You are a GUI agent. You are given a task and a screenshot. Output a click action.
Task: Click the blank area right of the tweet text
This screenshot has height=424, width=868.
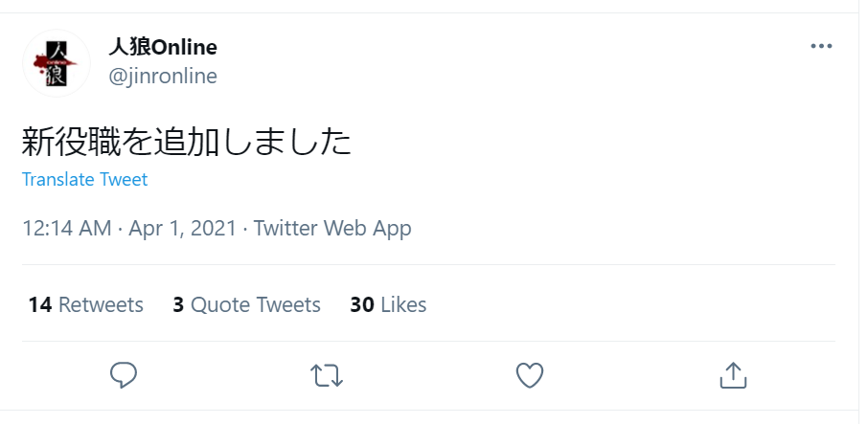click(594, 142)
